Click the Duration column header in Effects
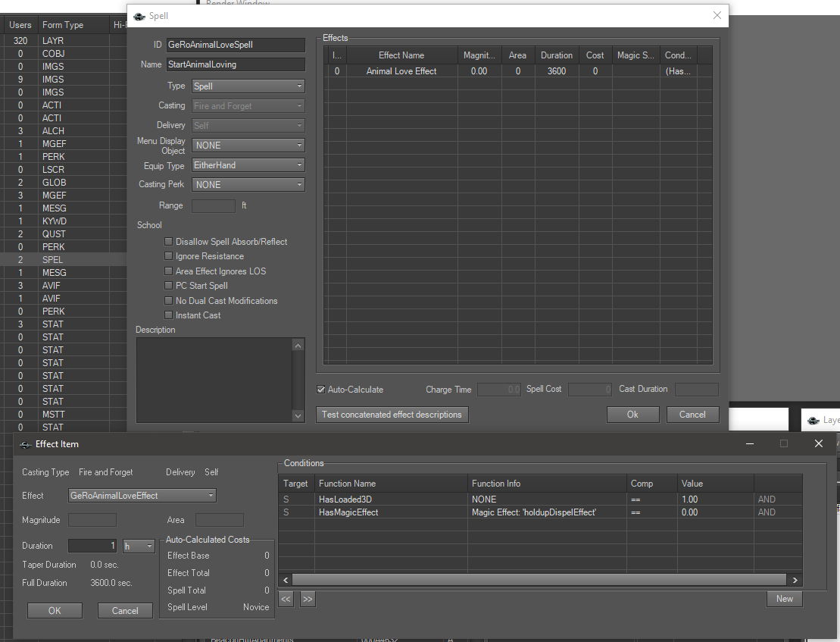The width and height of the screenshot is (840, 642). click(557, 55)
